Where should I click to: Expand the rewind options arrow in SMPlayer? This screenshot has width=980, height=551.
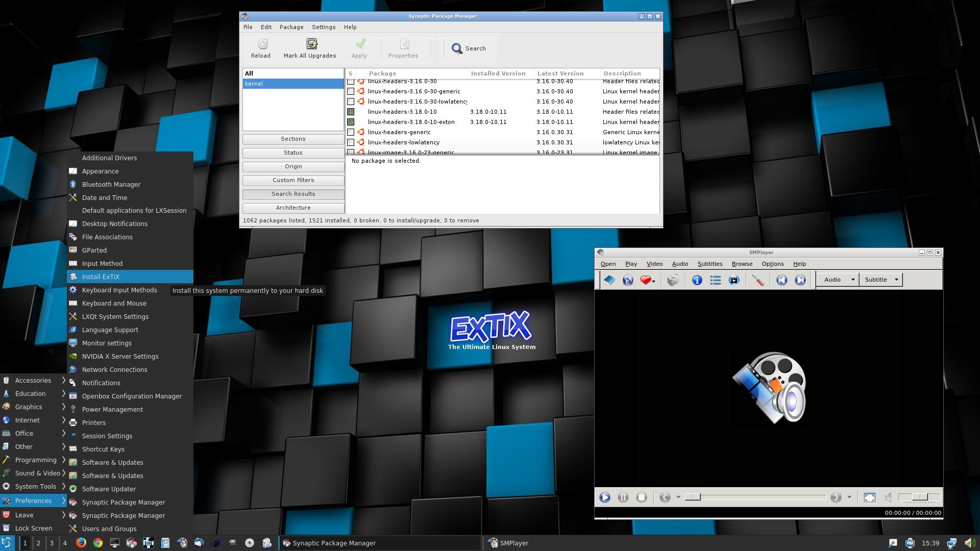pos(678,497)
